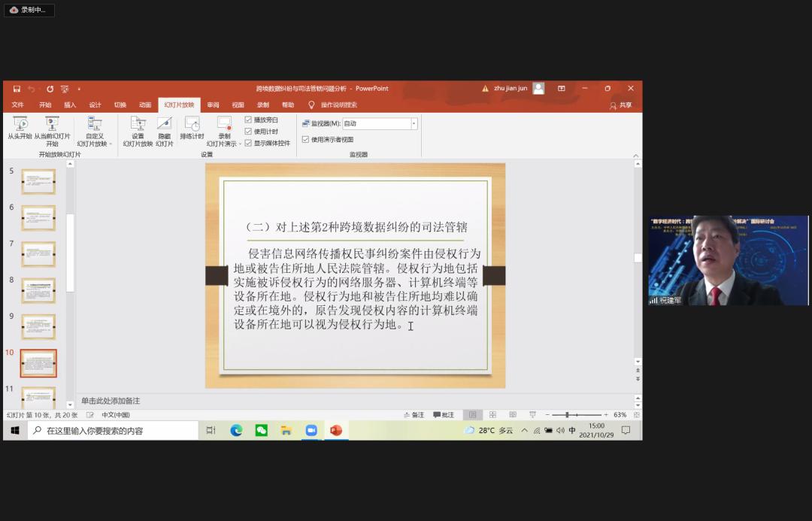Open the Design (设计) ribbon tab

(x=95, y=105)
